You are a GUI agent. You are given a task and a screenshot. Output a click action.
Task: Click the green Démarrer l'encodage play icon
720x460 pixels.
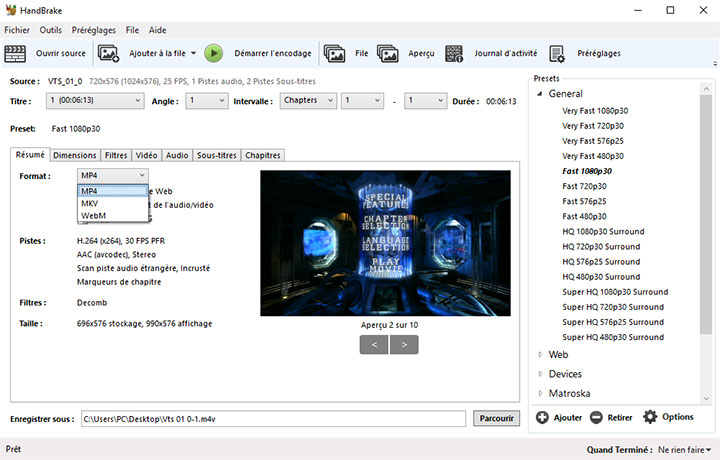tap(214, 53)
